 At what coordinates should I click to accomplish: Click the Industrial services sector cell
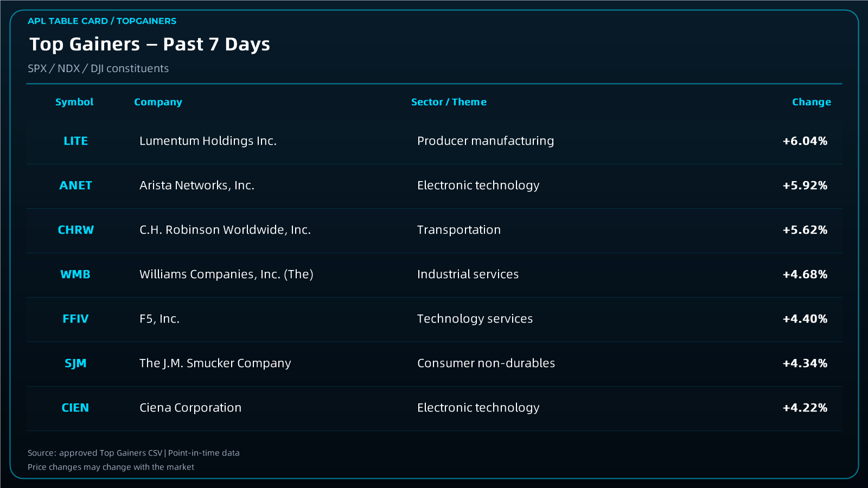tap(468, 274)
